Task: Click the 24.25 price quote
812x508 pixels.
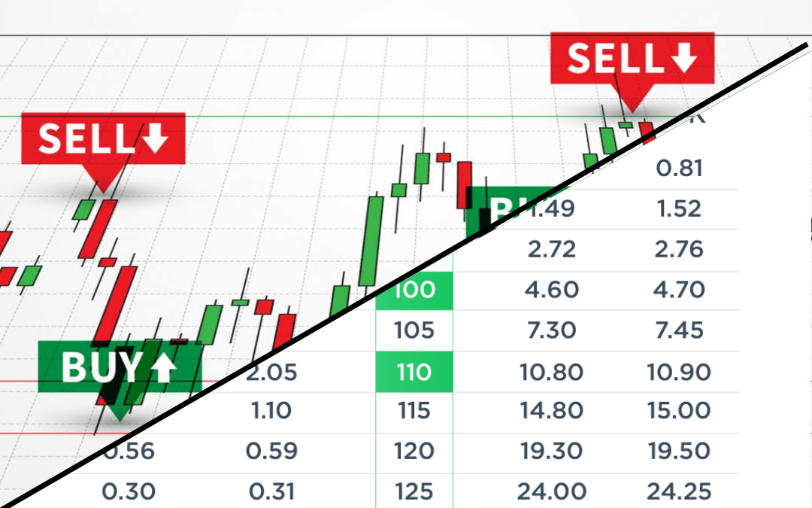Action: tap(679, 492)
